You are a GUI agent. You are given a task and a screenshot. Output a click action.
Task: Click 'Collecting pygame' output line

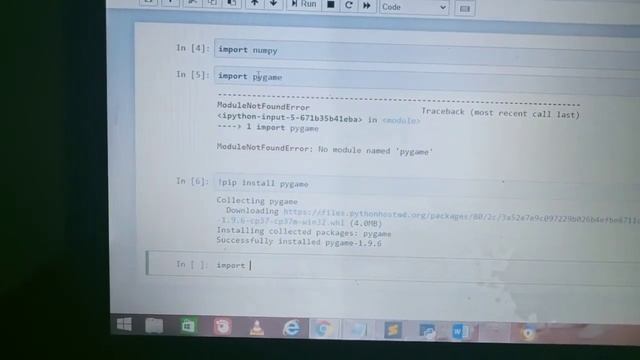tap(257, 201)
